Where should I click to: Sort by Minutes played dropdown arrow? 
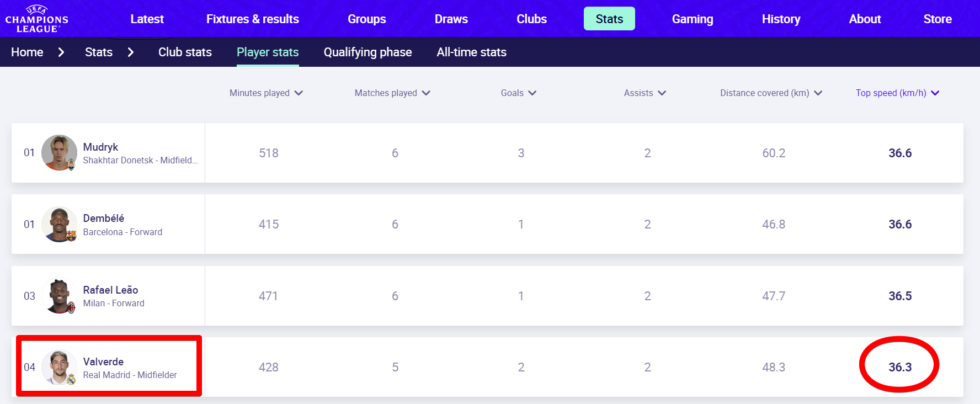299,93
